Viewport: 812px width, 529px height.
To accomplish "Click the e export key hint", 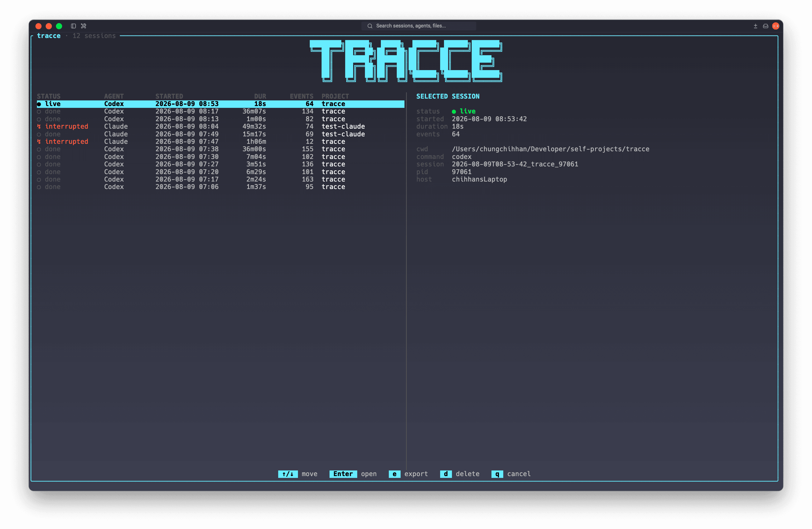I will pyautogui.click(x=408, y=474).
